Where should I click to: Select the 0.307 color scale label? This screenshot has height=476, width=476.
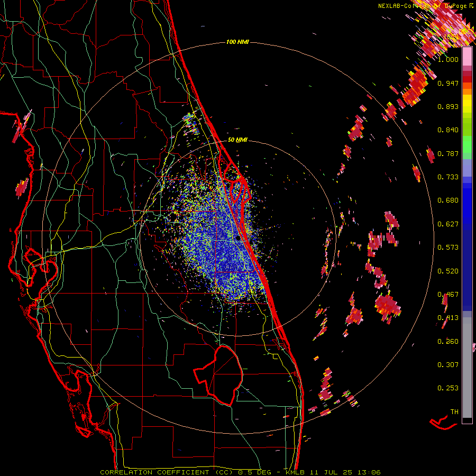click(448, 365)
